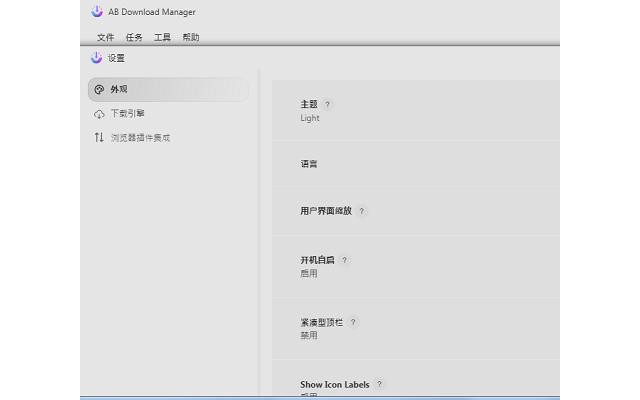Show help for 用户界面缩放
The height and width of the screenshot is (400, 640).
click(362, 211)
